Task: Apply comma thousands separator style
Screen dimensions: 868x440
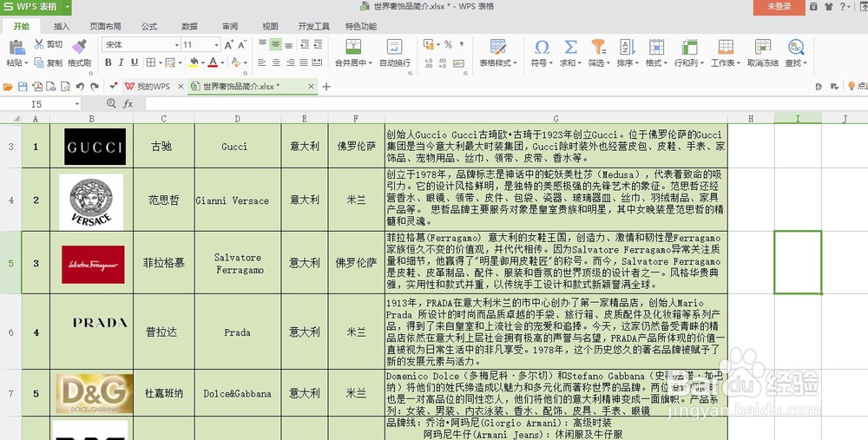Action: click(x=462, y=44)
